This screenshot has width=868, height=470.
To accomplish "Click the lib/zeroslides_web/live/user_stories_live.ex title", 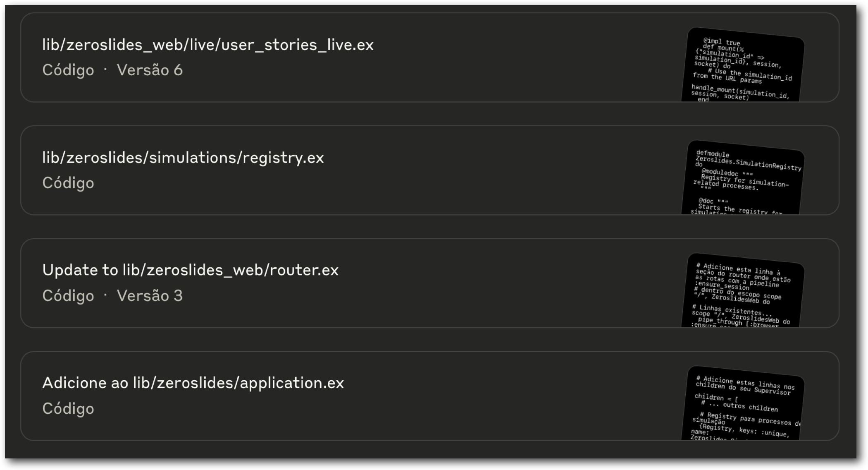I will coord(208,45).
